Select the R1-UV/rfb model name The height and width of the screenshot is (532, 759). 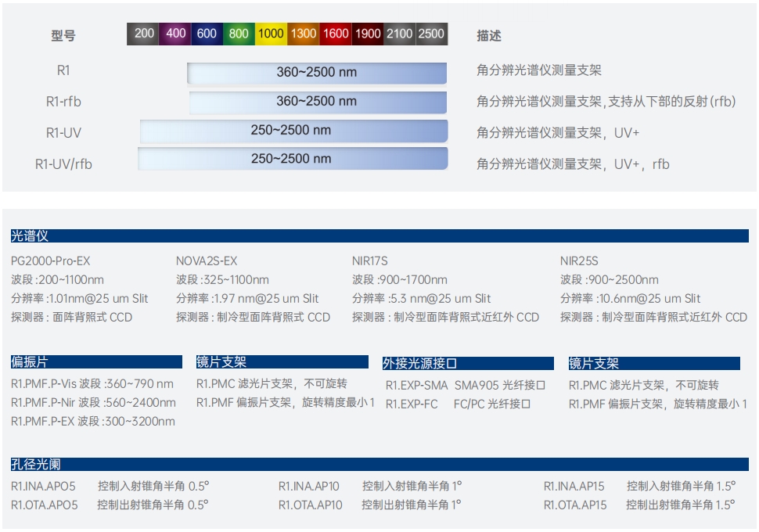[x=63, y=164]
